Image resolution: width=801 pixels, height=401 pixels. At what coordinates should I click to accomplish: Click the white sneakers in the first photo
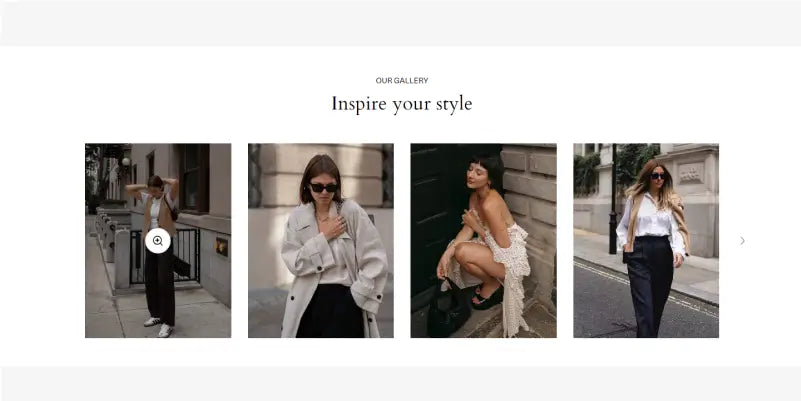[x=159, y=326]
